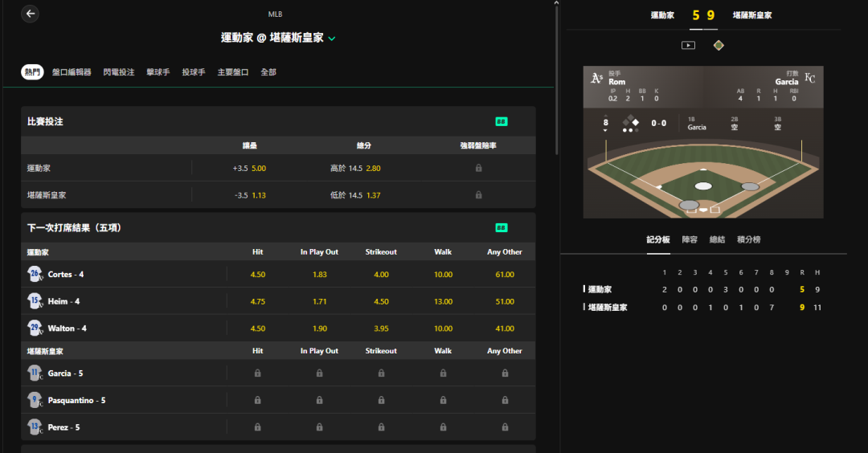868x453 pixels.
Task: Select the 主要盤口 tab
Action: pyautogui.click(x=232, y=72)
